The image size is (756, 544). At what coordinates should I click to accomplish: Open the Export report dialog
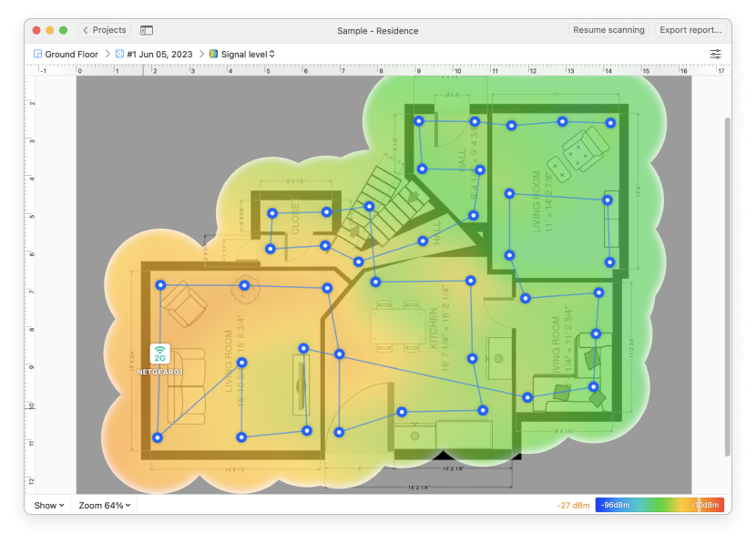pos(690,30)
